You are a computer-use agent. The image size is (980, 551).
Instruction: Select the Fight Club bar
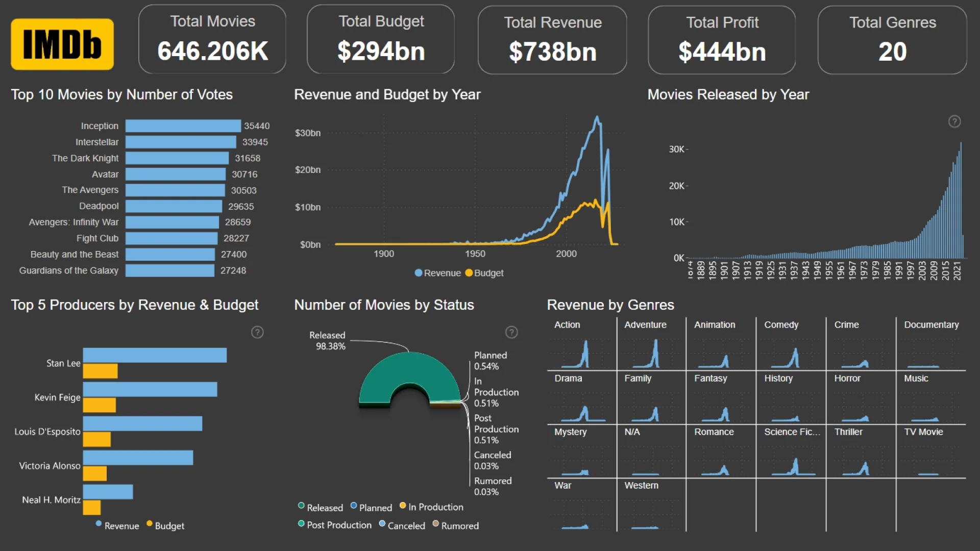click(x=171, y=238)
